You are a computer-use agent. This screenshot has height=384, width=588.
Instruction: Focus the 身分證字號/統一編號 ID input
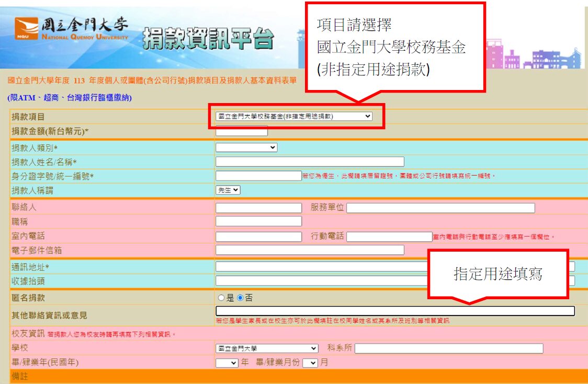(x=258, y=176)
